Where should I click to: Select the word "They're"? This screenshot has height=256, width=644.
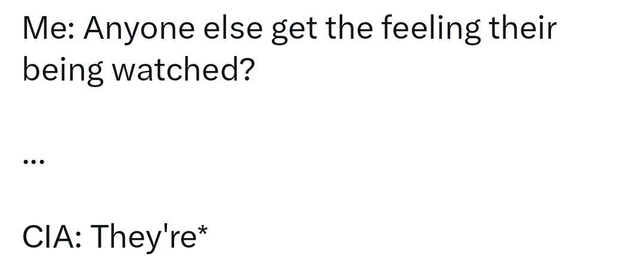[x=143, y=238]
